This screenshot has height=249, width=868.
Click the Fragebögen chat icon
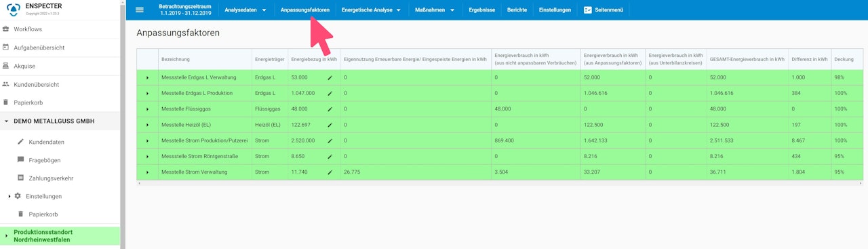click(20, 160)
